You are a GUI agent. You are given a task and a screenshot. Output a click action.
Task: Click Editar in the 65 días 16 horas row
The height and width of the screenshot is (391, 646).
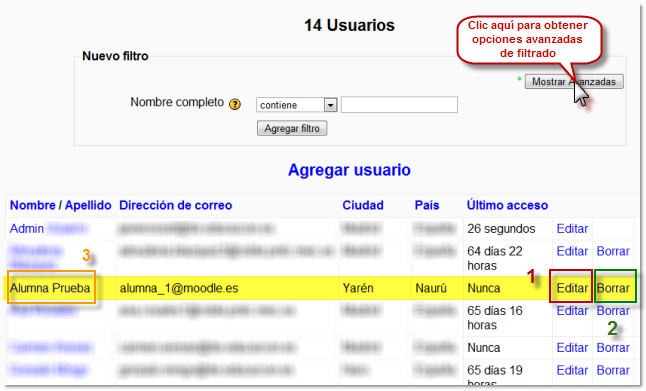572,311
